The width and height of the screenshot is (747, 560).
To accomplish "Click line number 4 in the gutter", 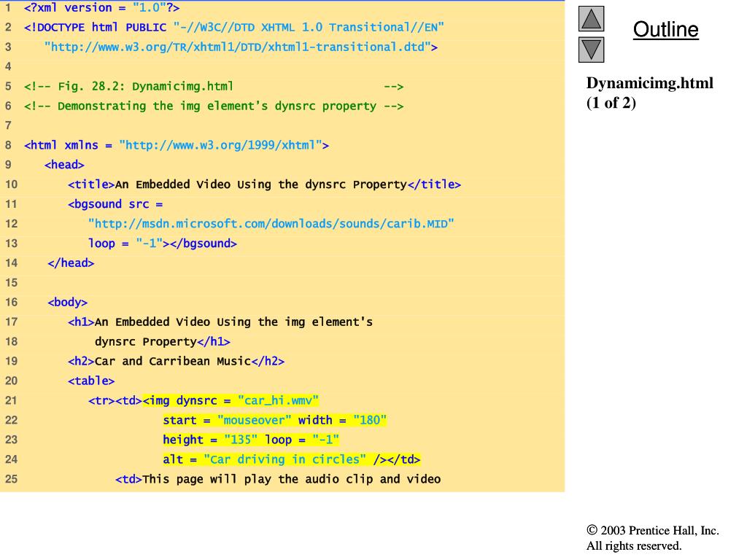I will pyautogui.click(x=8, y=66).
